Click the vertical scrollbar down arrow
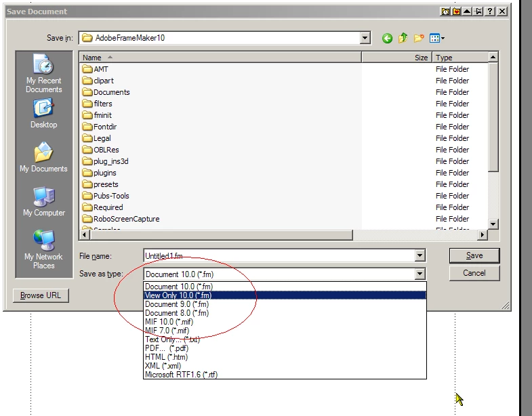This screenshot has height=416, width=532. coord(493,224)
